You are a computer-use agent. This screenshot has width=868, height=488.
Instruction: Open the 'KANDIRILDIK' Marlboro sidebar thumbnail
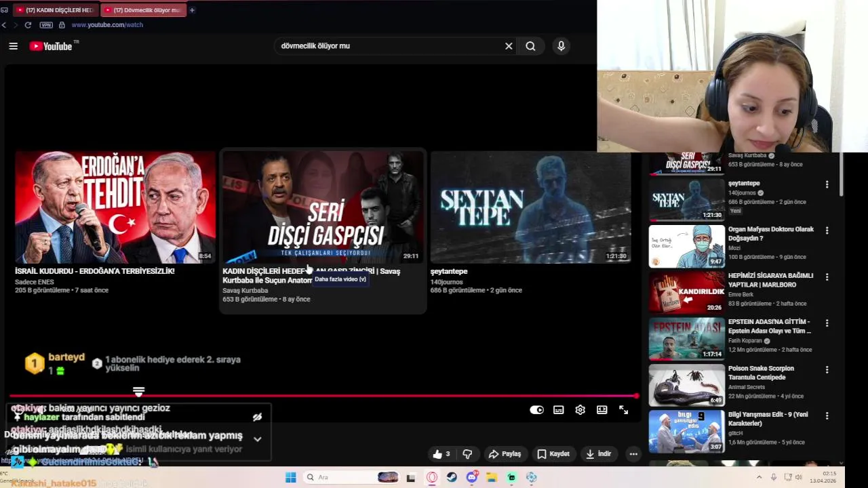686,292
